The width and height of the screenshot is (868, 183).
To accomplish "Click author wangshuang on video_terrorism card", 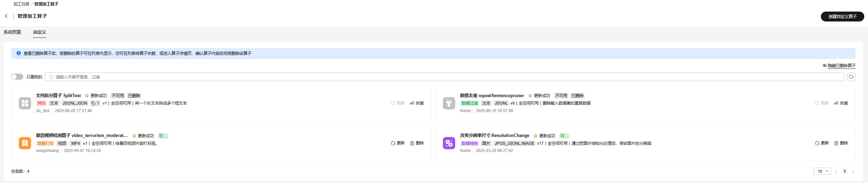I will pyautogui.click(x=47, y=151).
